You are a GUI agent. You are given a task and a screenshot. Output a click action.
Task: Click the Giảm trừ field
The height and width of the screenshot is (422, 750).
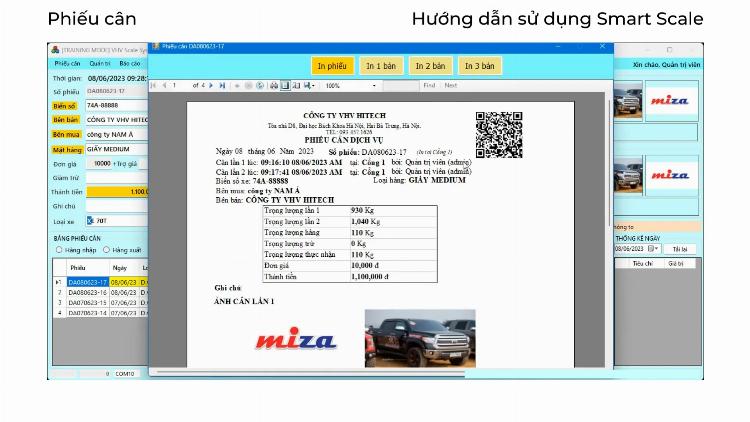tap(117, 178)
